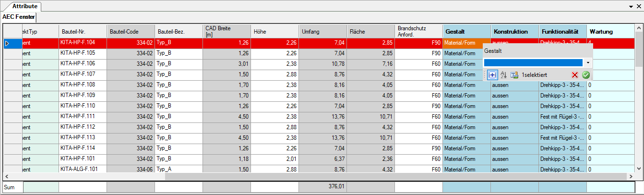Cancel with the red X icon
The image size is (644, 195).
[x=575, y=75]
